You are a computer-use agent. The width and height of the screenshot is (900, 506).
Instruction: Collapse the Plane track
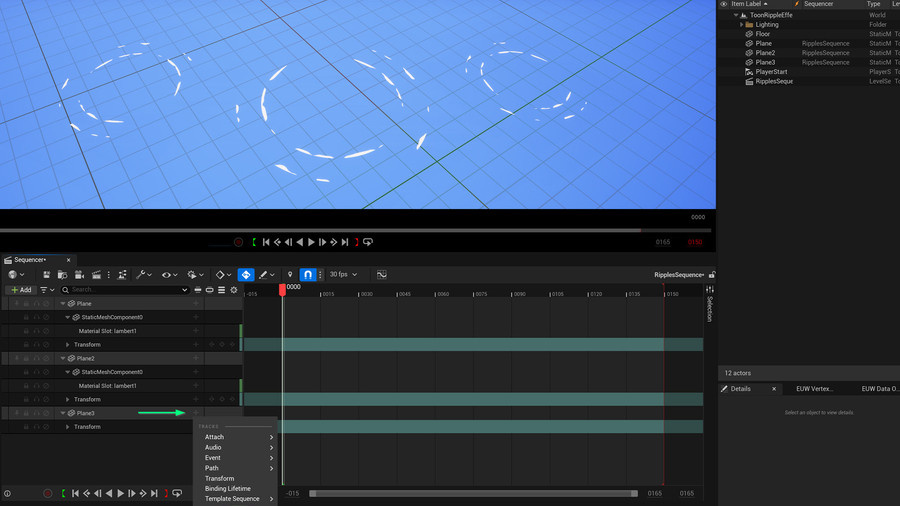[x=63, y=303]
